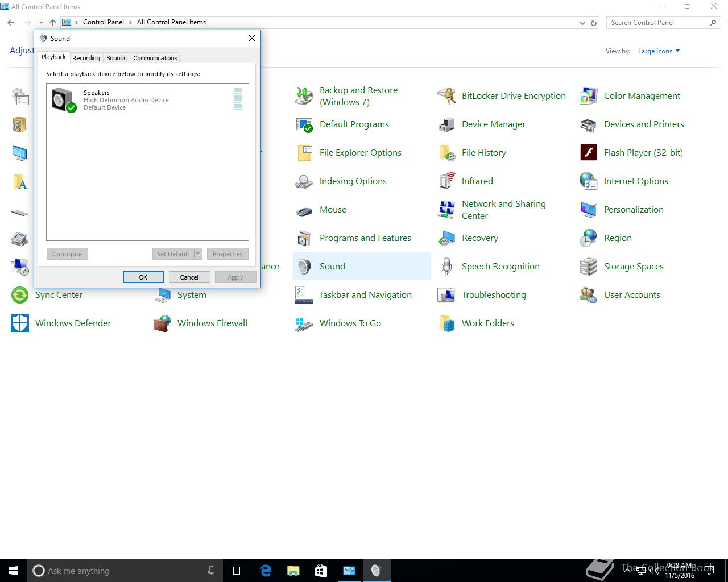Open the Windows To Go icon

point(304,323)
